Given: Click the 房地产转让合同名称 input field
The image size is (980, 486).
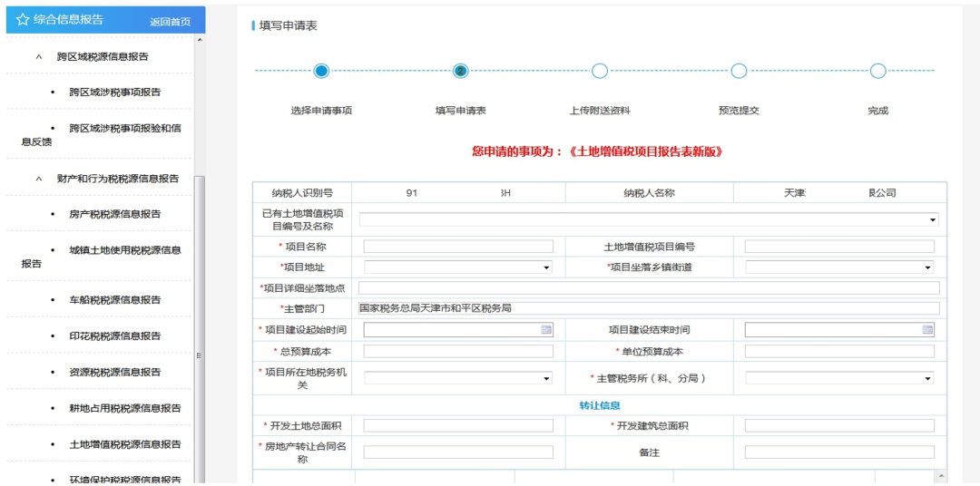Looking at the screenshot, I should point(458,452).
